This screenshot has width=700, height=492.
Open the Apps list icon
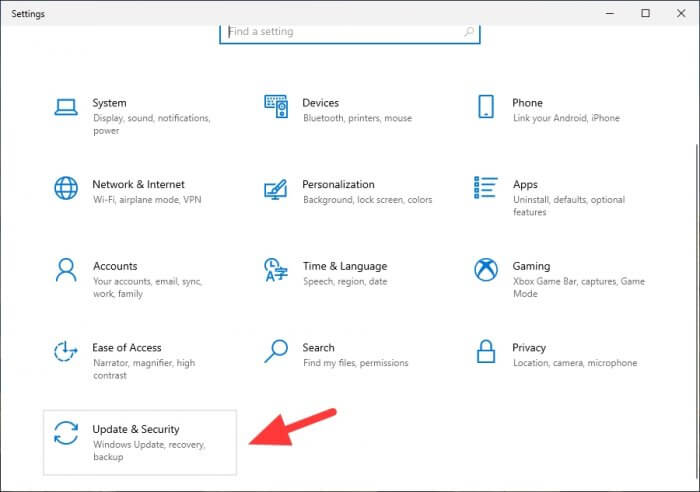point(485,188)
